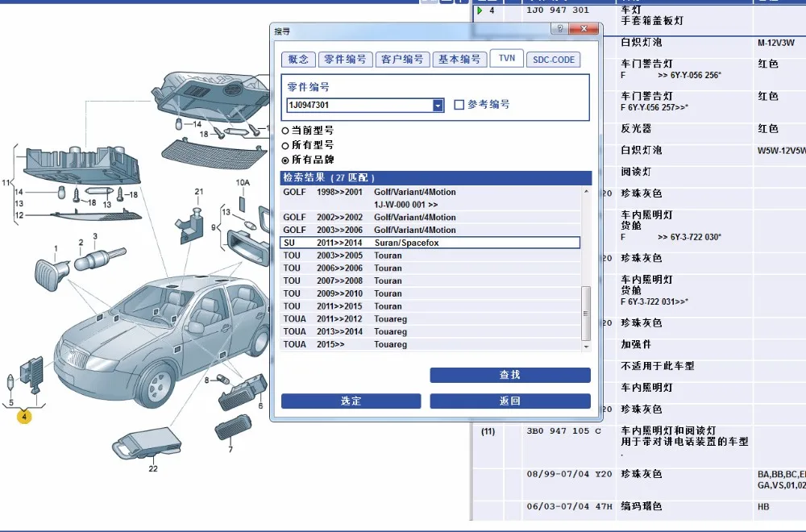Select the 当前型号 radio option

point(285,131)
